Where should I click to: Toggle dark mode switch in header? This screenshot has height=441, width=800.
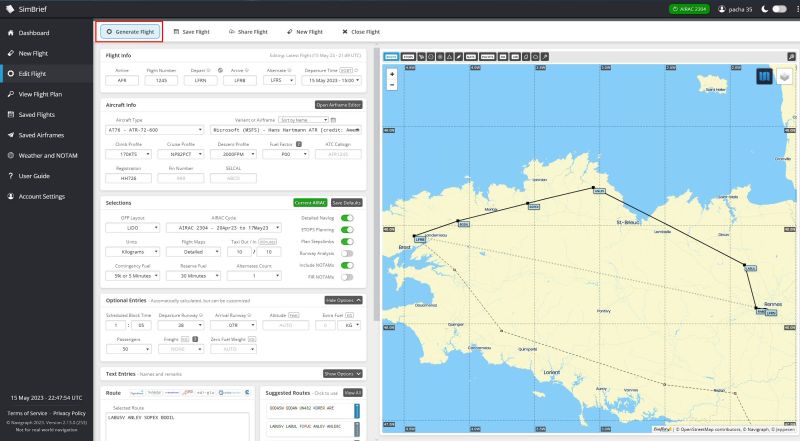click(779, 9)
